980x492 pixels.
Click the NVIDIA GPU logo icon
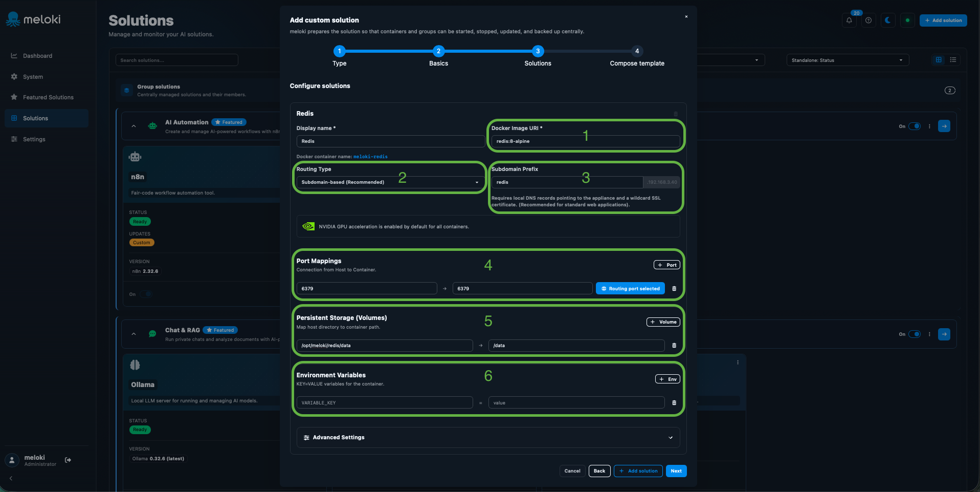click(308, 226)
